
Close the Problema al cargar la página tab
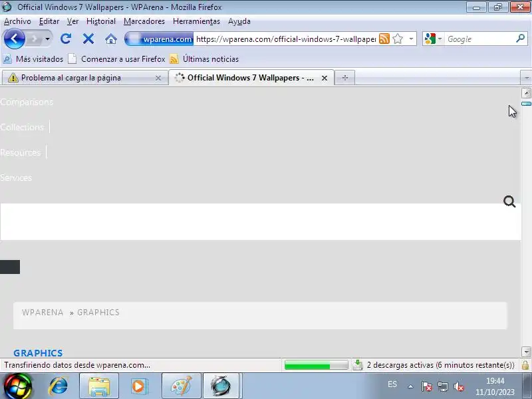coord(158,78)
